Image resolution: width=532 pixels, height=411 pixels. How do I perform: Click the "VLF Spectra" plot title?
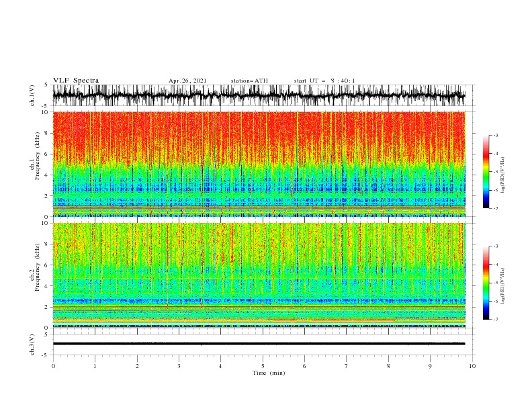[x=76, y=81]
